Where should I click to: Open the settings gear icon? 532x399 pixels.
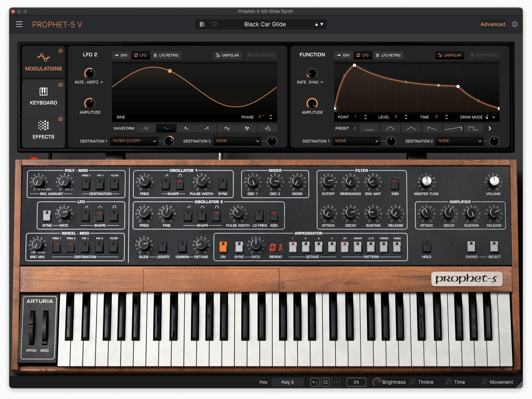(515, 24)
